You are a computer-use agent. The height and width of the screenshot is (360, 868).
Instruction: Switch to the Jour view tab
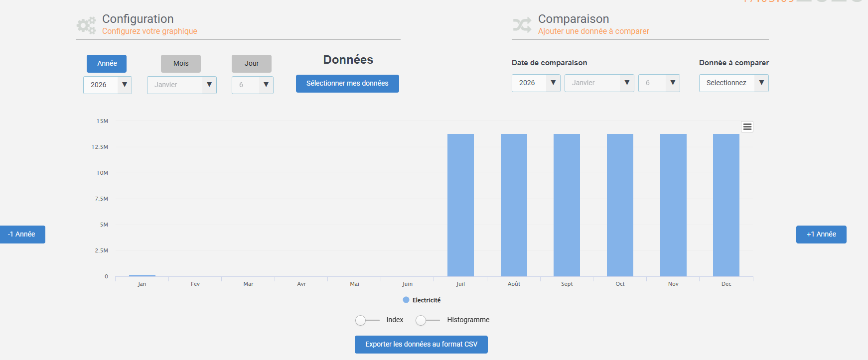click(x=252, y=64)
